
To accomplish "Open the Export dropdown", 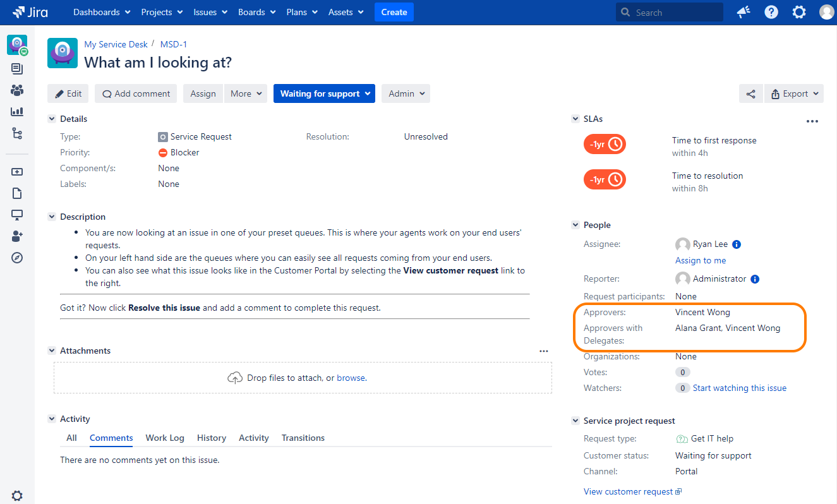I will (793, 93).
